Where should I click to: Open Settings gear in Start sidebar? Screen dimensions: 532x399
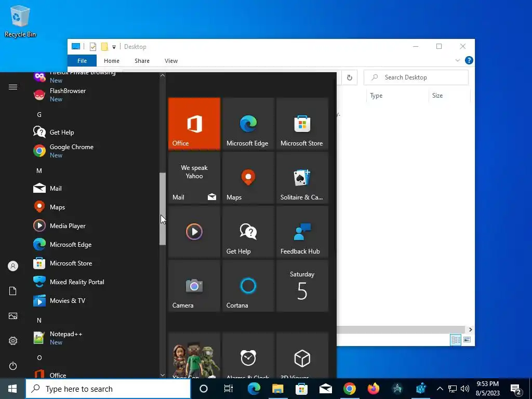13,341
